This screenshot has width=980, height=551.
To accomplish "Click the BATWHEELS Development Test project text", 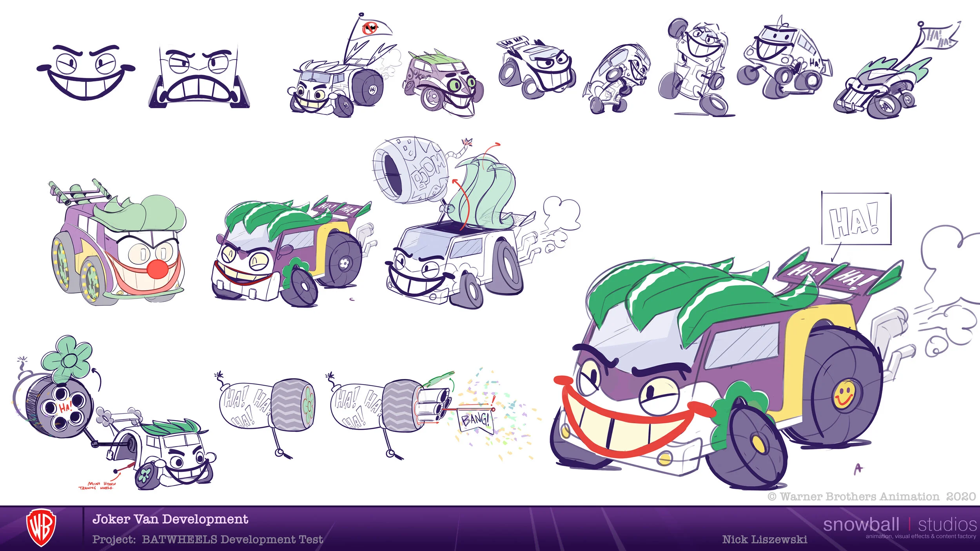I will pos(232,540).
